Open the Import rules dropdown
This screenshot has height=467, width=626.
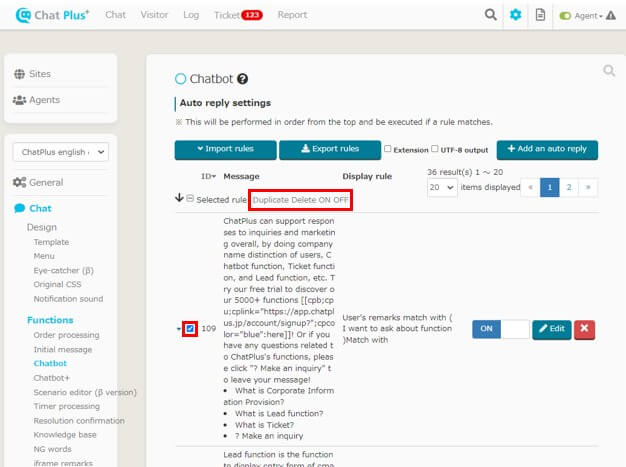click(226, 149)
